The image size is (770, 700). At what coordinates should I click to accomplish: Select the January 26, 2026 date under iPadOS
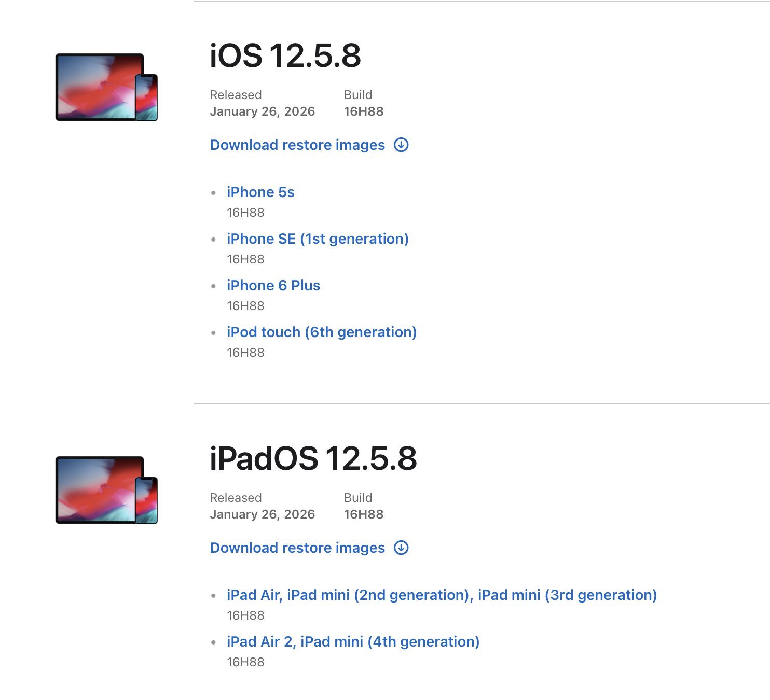(262, 514)
